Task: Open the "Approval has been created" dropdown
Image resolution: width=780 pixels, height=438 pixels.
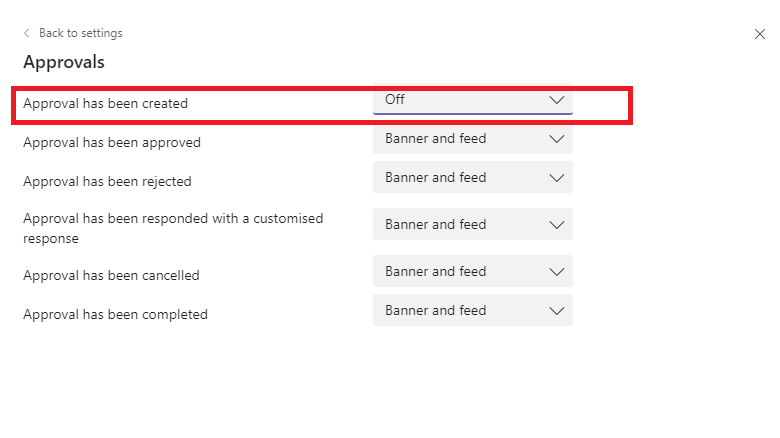Action: point(472,100)
